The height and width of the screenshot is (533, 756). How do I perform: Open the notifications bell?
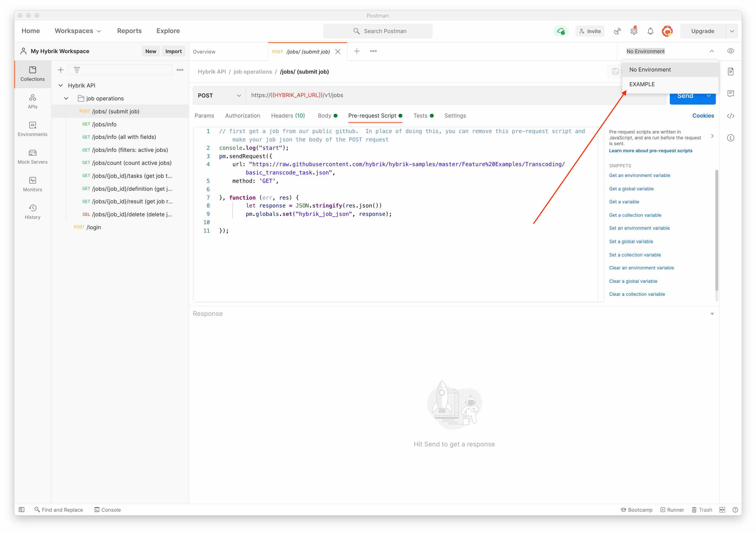pos(650,31)
